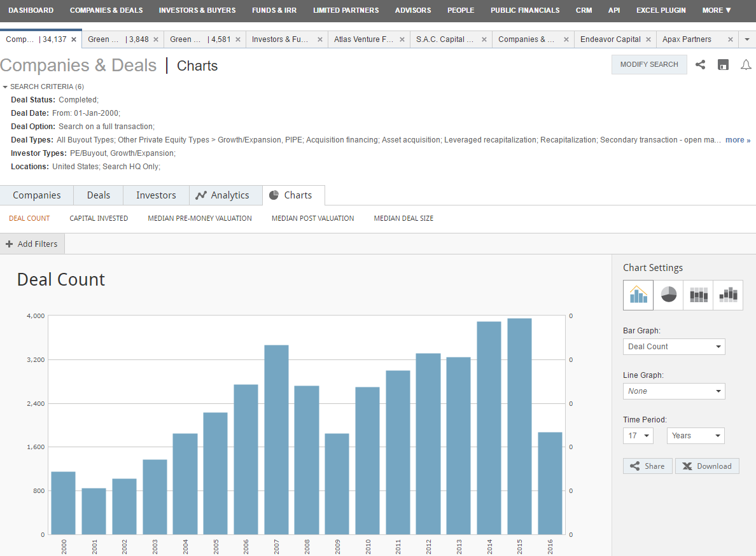756x556 pixels.
Task: Click the alert bell icon
Action: tap(746, 64)
